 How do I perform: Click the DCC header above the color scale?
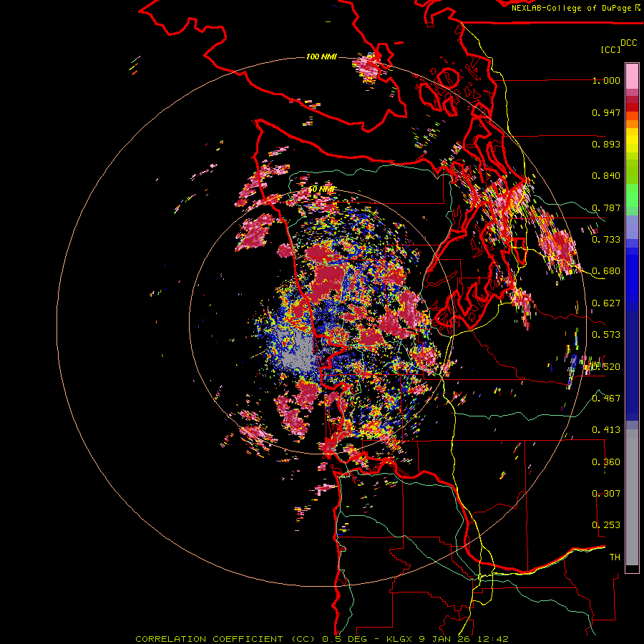point(628,43)
